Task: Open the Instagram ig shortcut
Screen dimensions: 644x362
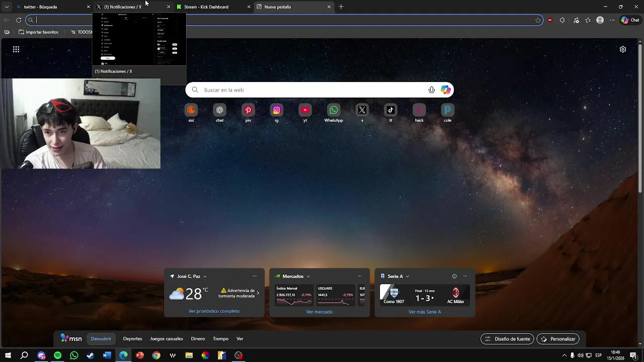Action: click(277, 110)
